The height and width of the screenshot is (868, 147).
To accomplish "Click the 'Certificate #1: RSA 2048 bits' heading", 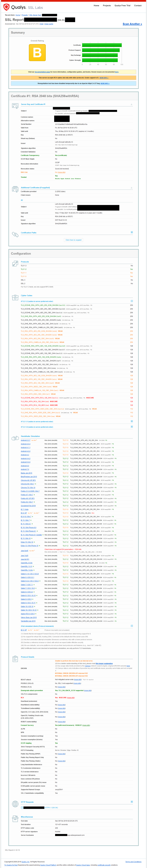I will tap(45, 96).
